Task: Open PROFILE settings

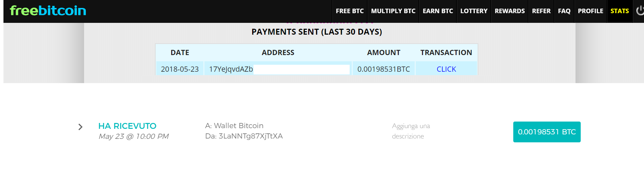Action: 590,11
